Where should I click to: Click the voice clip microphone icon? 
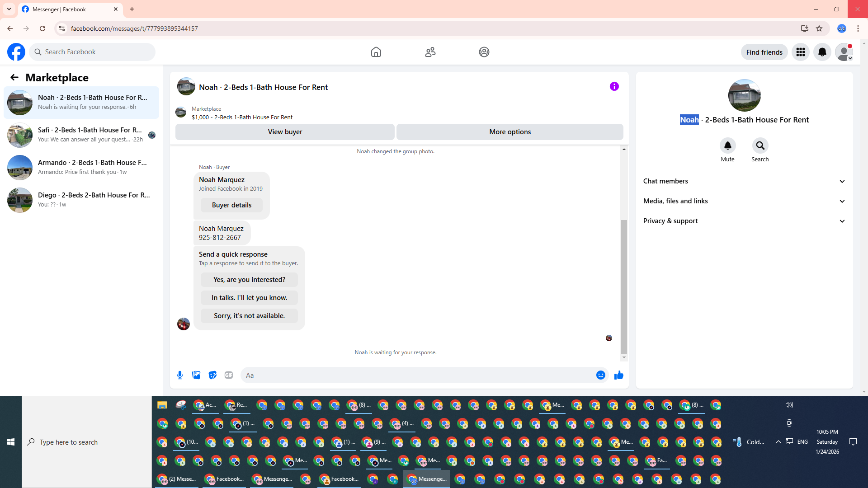(x=180, y=375)
